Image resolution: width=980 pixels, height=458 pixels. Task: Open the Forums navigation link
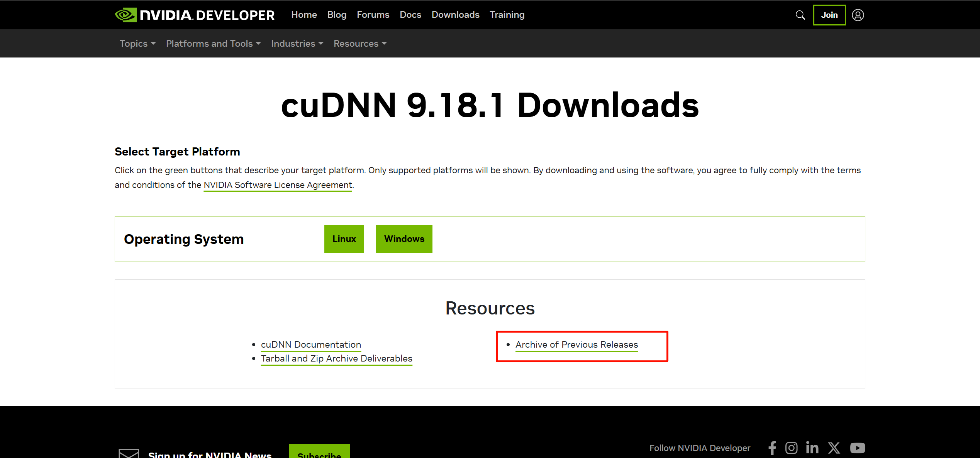point(373,15)
